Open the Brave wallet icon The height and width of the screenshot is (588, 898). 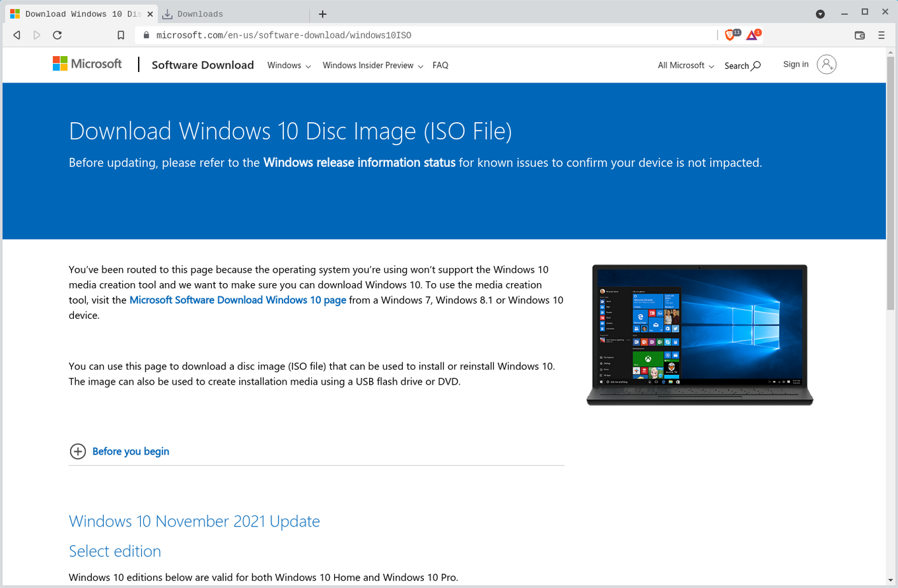tap(860, 35)
